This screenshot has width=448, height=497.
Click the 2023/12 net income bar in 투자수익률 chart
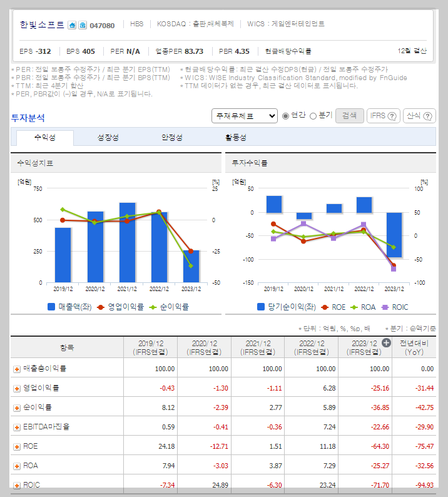tap(394, 235)
